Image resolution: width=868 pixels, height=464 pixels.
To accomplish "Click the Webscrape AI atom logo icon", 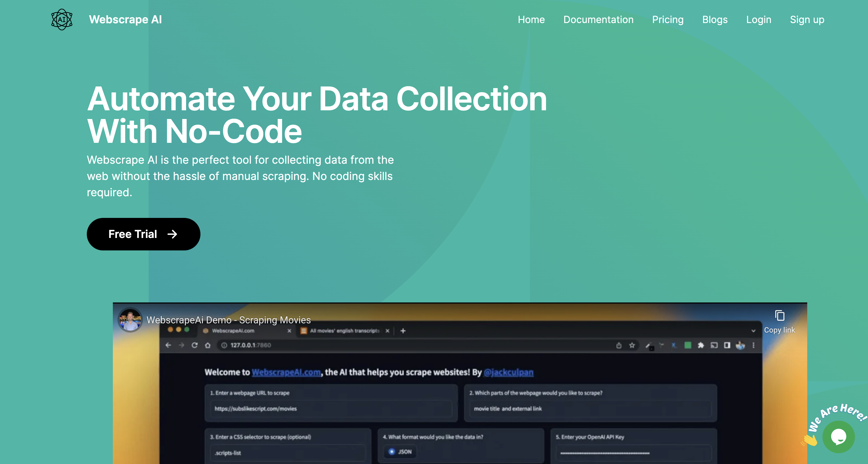I will (x=62, y=20).
